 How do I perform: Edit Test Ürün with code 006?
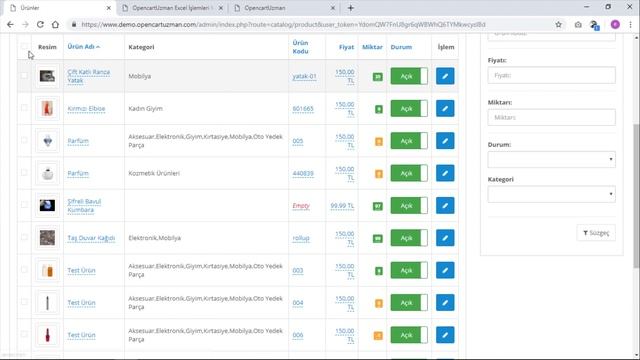[445, 335]
